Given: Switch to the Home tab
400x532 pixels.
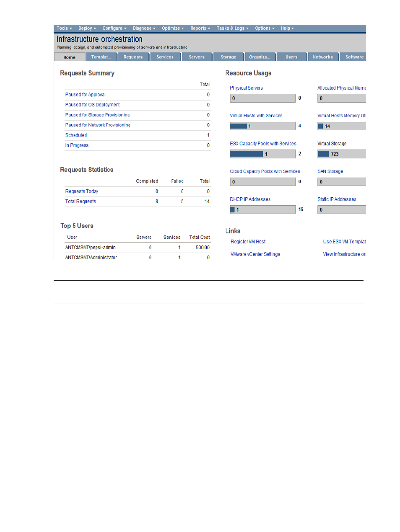Looking at the screenshot, I should 70,57.
